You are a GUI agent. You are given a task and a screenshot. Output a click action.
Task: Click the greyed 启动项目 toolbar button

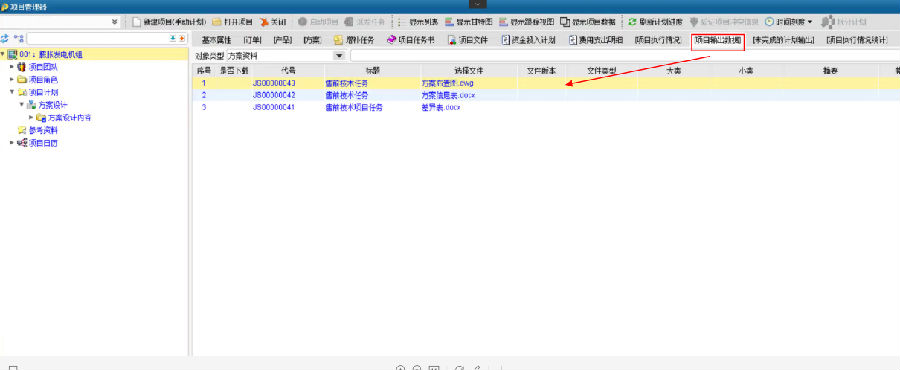tap(317, 22)
